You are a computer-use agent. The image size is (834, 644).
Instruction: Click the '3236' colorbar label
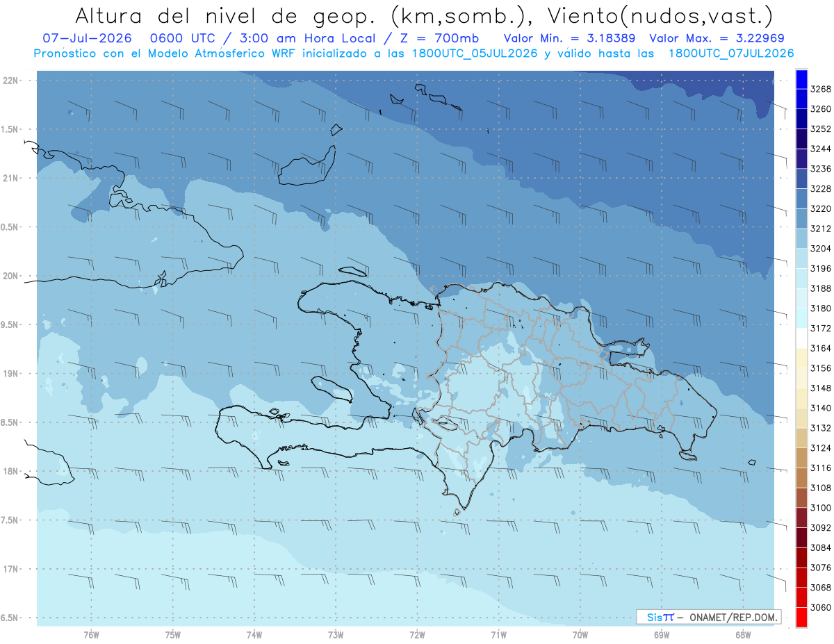tap(821, 169)
